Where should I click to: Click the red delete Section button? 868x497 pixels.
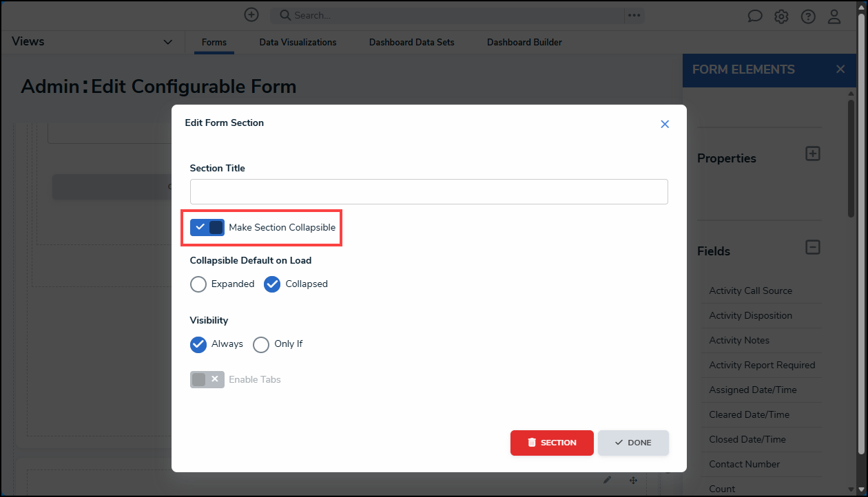pos(552,443)
